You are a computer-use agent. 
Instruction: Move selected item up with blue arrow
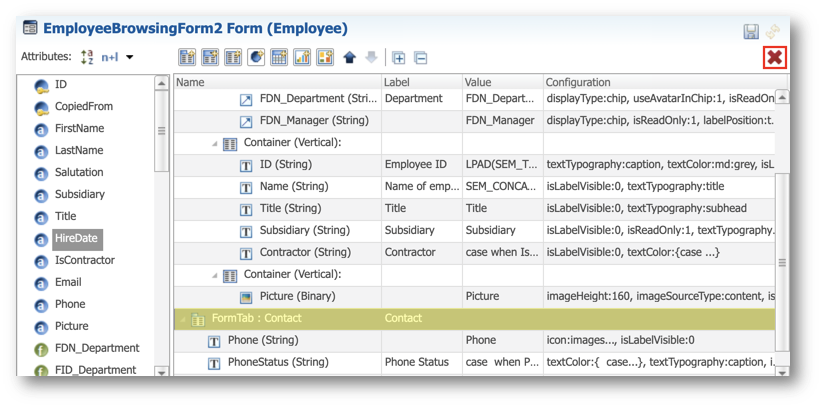pyautogui.click(x=350, y=58)
